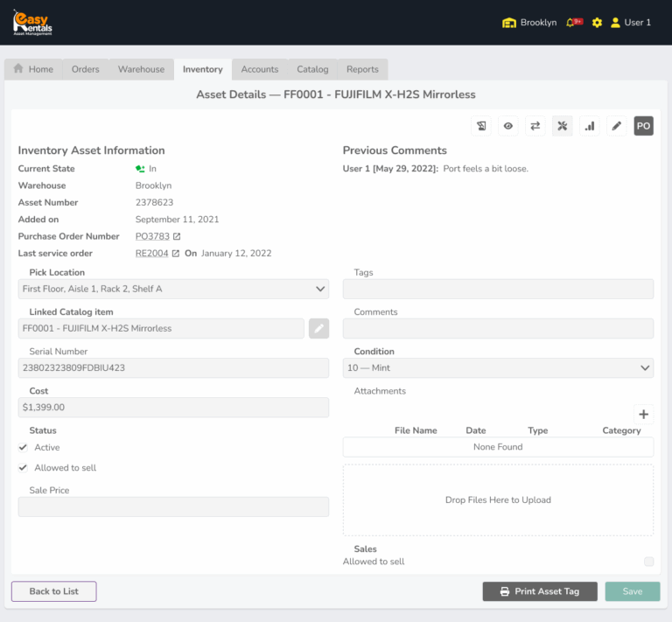The width and height of the screenshot is (672, 622).
Task: Click the Cost field showing $1,399.00
Action: (x=173, y=408)
